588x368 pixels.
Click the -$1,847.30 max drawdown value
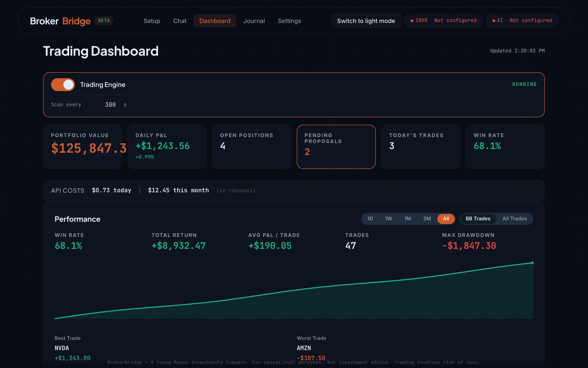(x=469, y=246)
